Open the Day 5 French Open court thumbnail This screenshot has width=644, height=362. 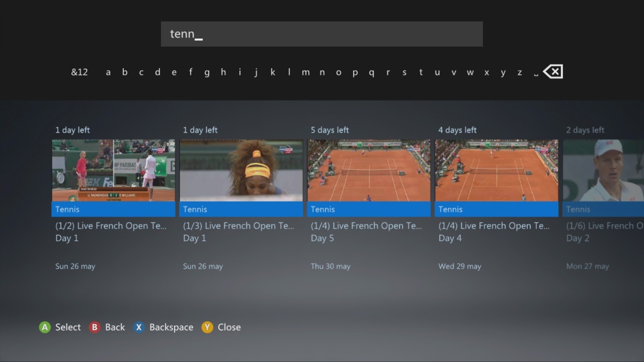pos(369,170)
